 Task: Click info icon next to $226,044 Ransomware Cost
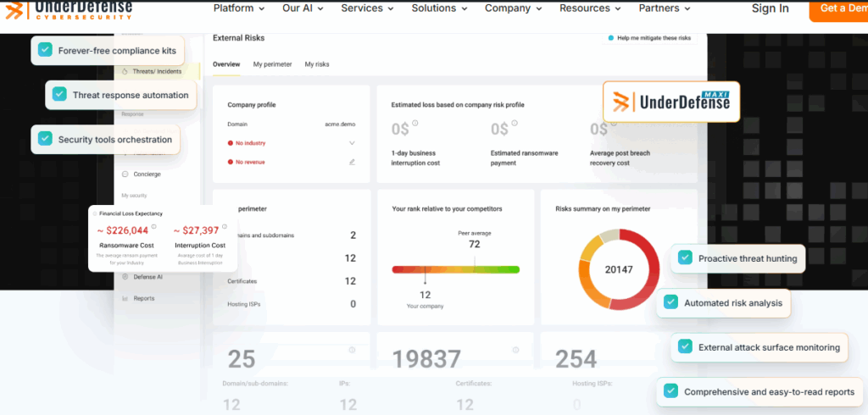(x=154, y=226)
